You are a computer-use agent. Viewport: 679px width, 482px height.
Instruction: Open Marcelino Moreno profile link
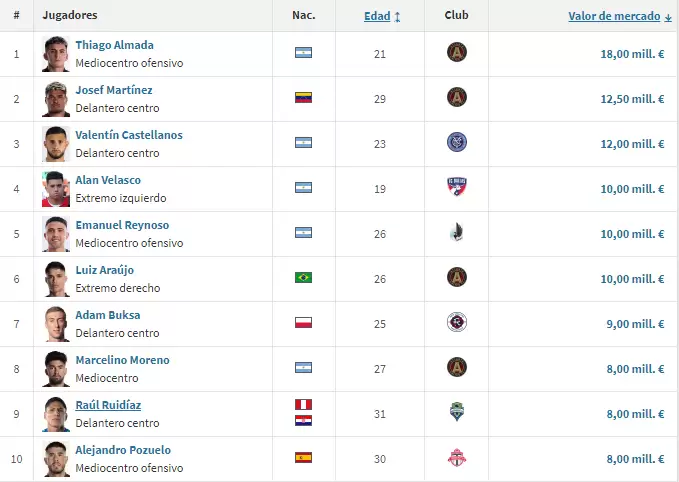click(122, 360)
